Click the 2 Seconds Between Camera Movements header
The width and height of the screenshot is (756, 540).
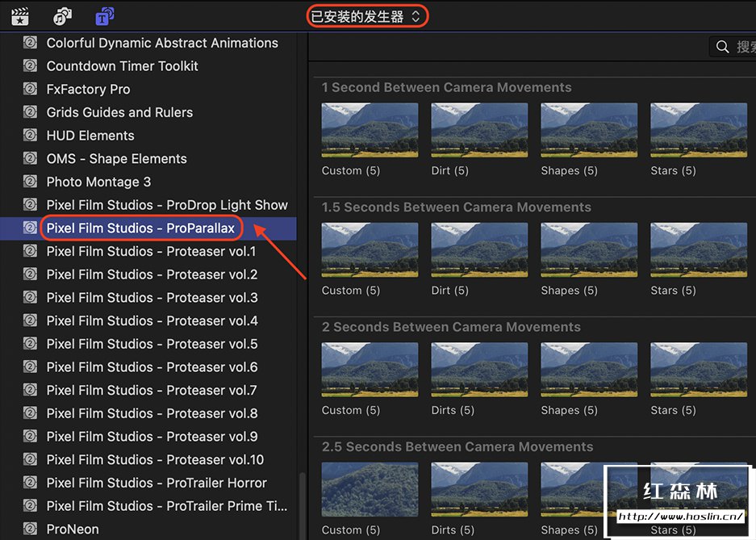[451, 327]
